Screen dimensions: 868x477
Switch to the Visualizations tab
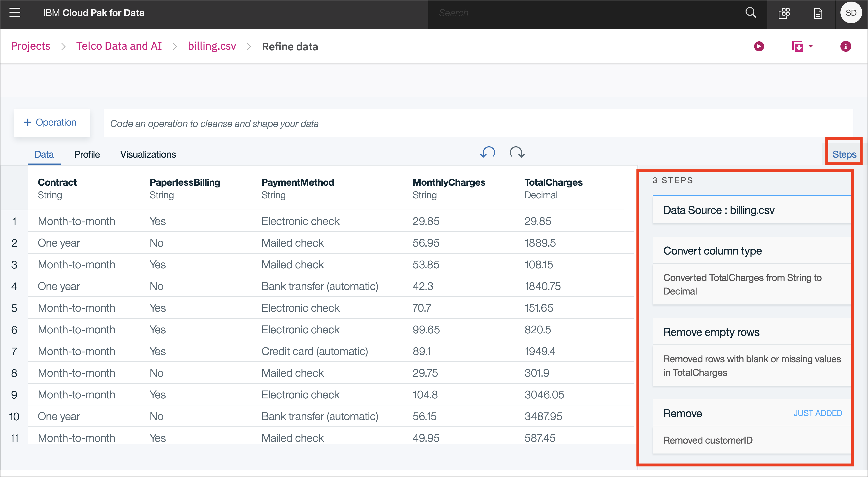147,154
